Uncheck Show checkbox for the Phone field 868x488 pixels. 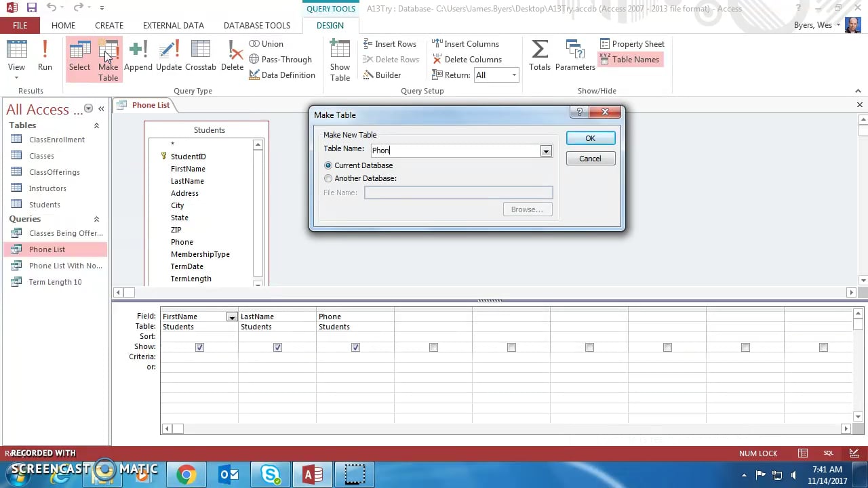point(355,347)
